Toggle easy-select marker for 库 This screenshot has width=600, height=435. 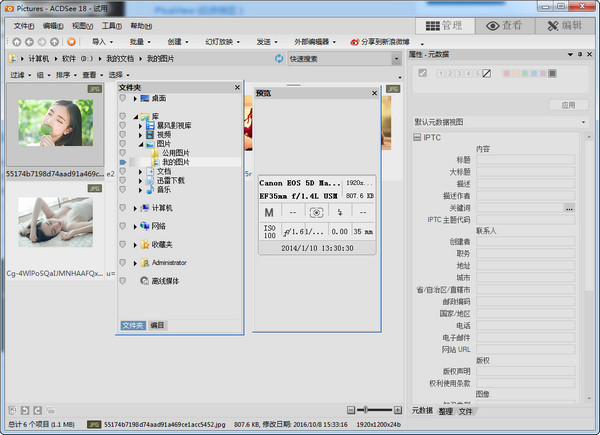(122, 116)
